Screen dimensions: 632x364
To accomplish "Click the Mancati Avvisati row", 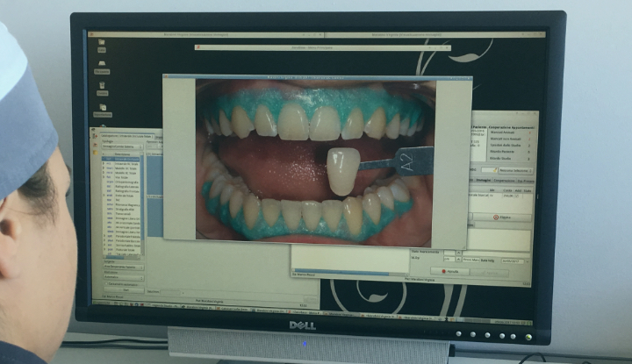I will [511, 132].
